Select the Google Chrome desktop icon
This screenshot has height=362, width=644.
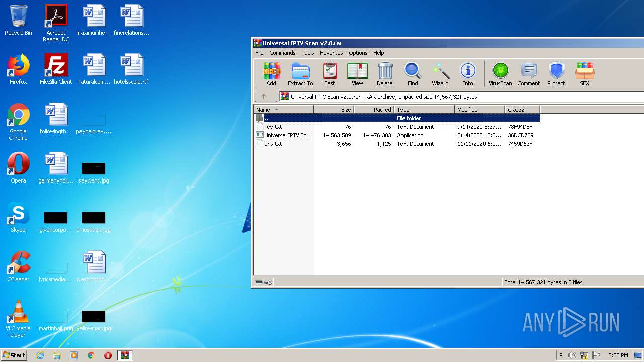[18, 122]
